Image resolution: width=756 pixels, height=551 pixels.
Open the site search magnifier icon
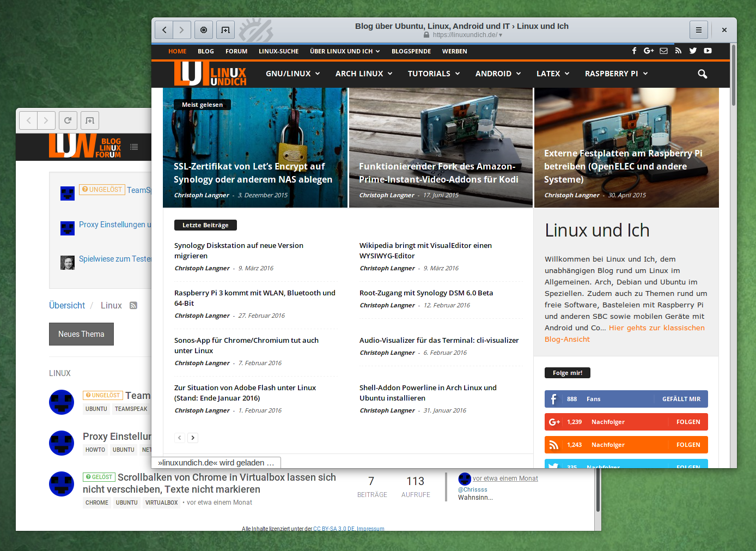point(703,74)
